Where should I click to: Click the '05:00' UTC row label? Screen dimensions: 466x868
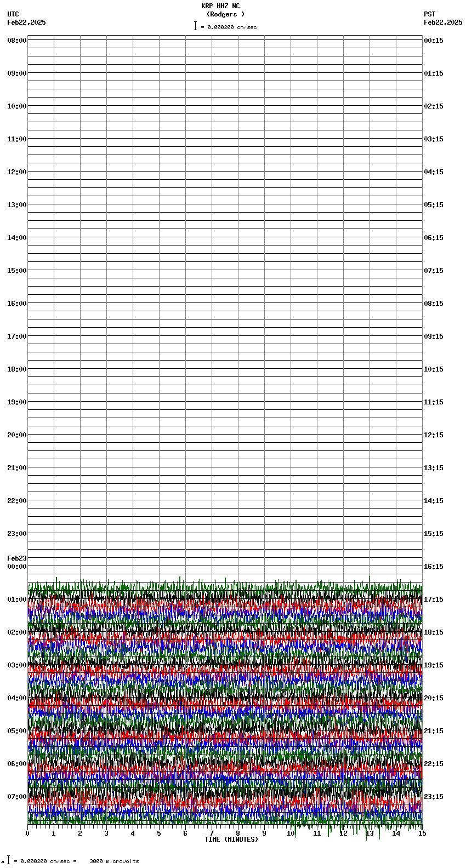click(17, 731)
